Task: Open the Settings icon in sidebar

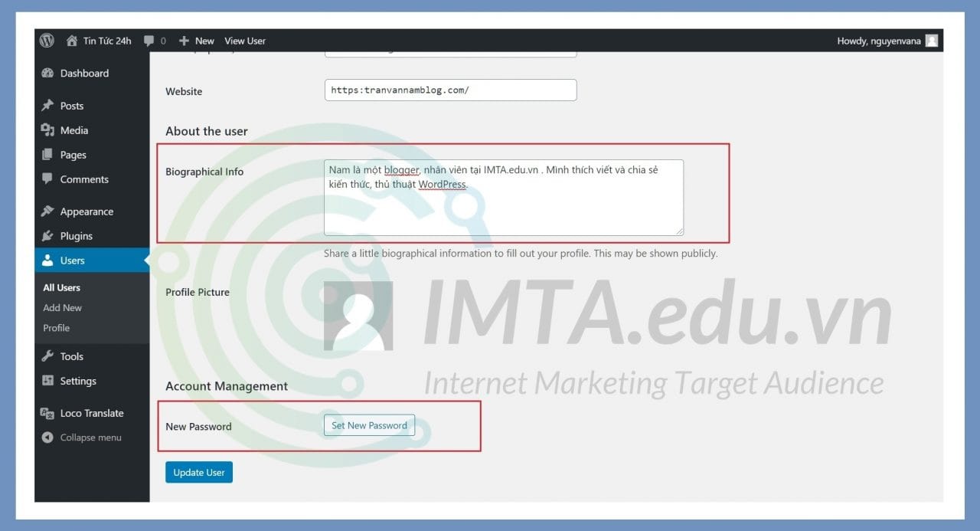Action: [x=49, y=381]
